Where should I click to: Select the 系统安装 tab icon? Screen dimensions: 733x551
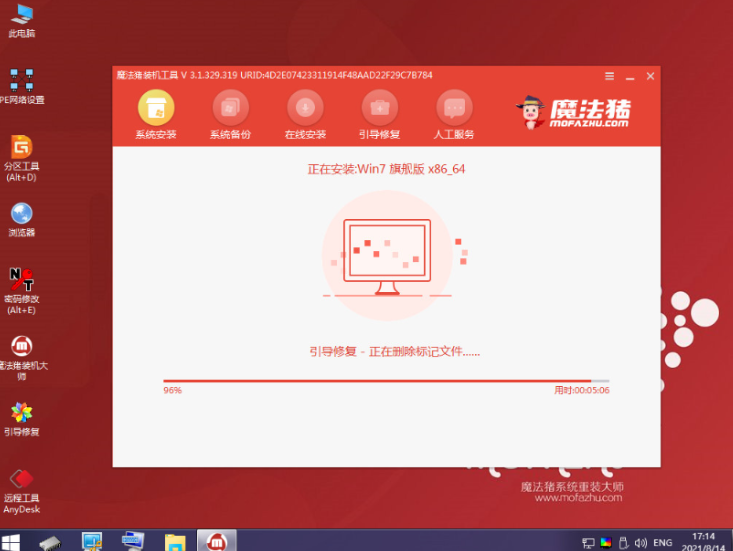(155, 108)
